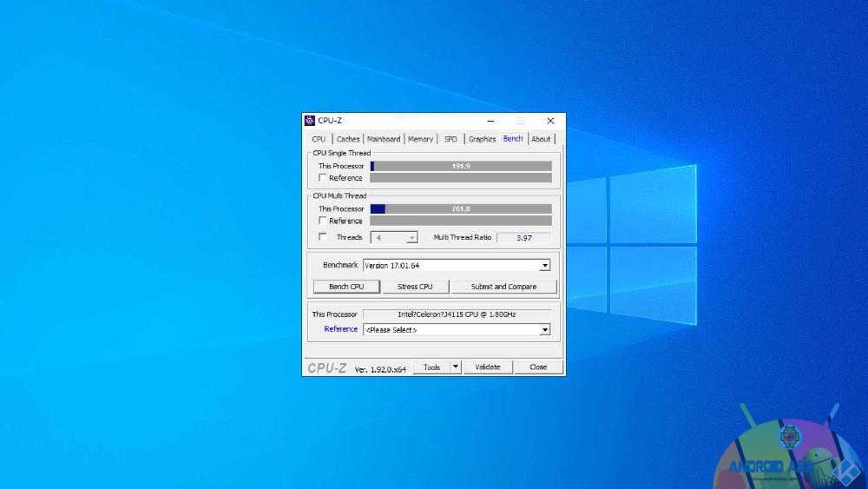Toggle the Threads checkbox
This screenshot has height=489, width=868.
[x=322, y=237]
